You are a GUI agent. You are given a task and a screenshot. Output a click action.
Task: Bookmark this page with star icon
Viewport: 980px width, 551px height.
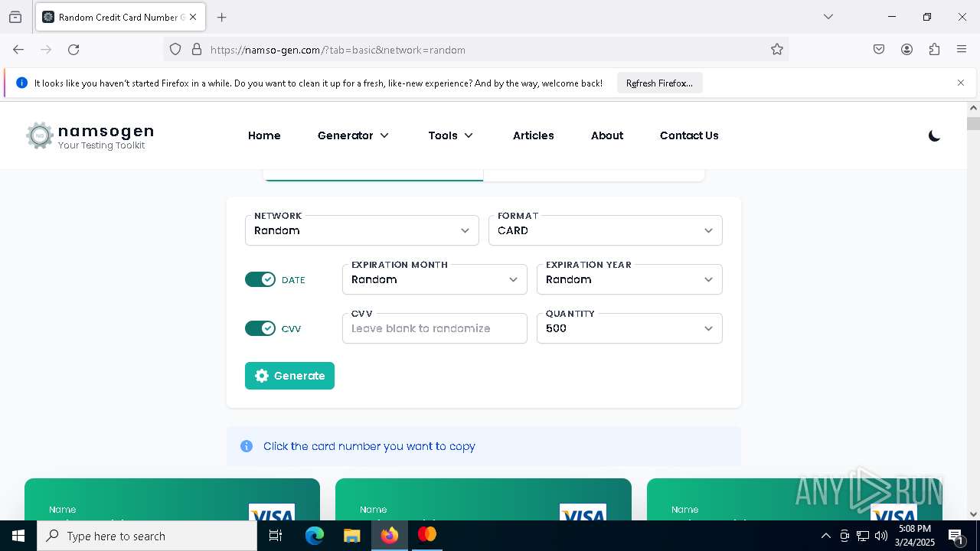coord(777,50)
